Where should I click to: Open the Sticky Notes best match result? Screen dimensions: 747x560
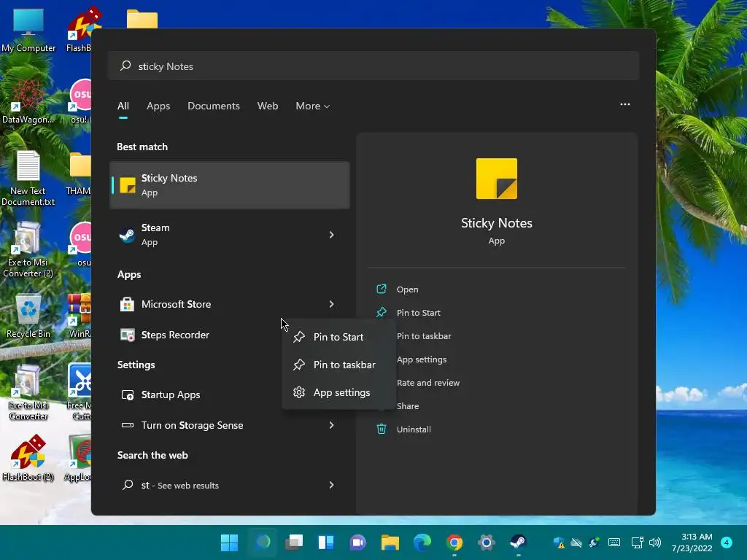[230, 185]
